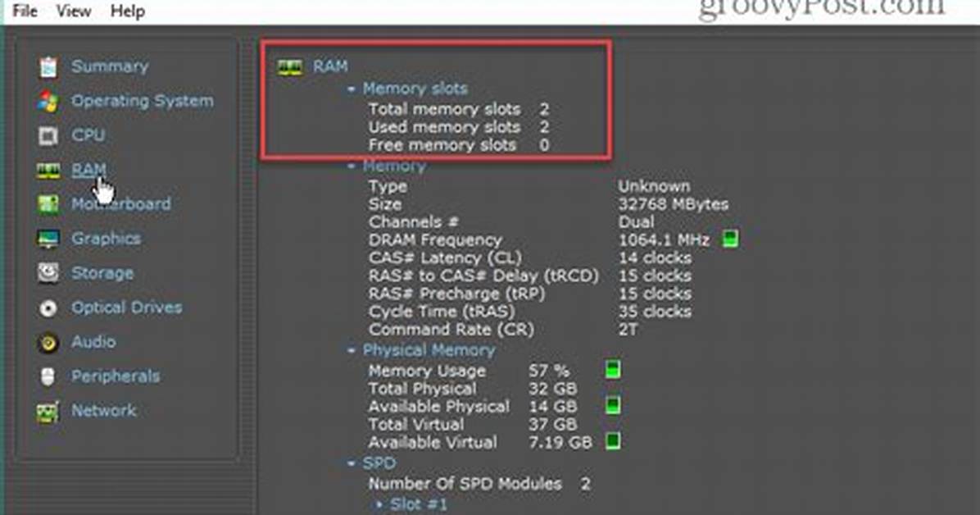This screenshot has height=515, width=980.
Task: Select the RAM section link
Action: (88, 170)
